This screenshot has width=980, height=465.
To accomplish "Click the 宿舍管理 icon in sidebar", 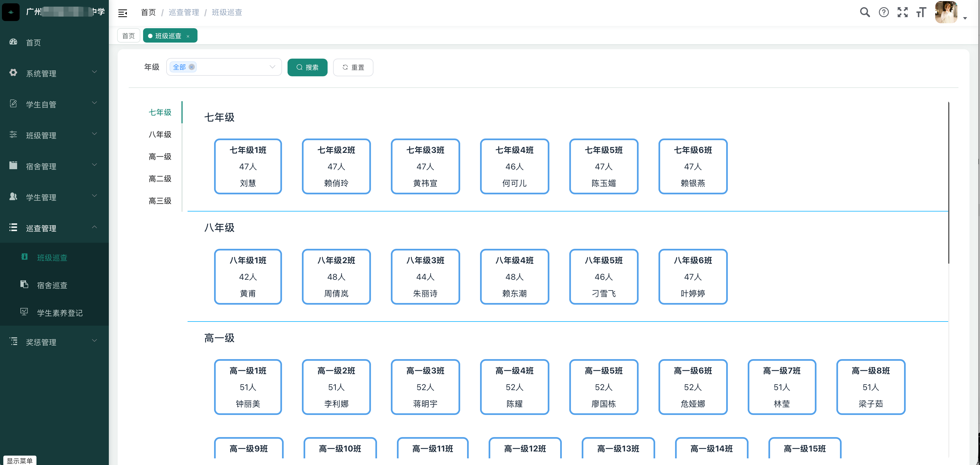I will coord(13,165).
